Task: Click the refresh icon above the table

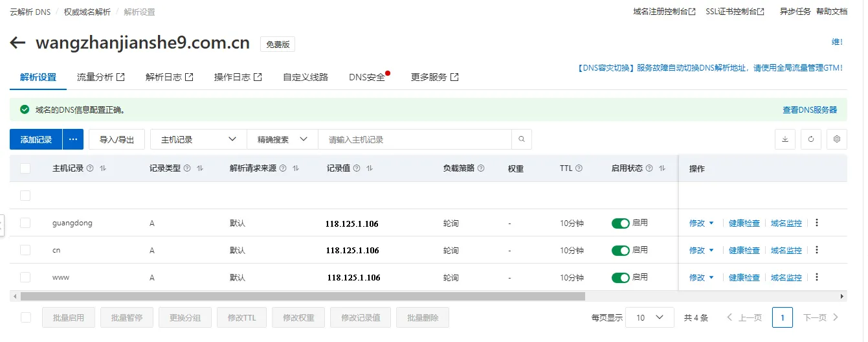Action: 811,139
